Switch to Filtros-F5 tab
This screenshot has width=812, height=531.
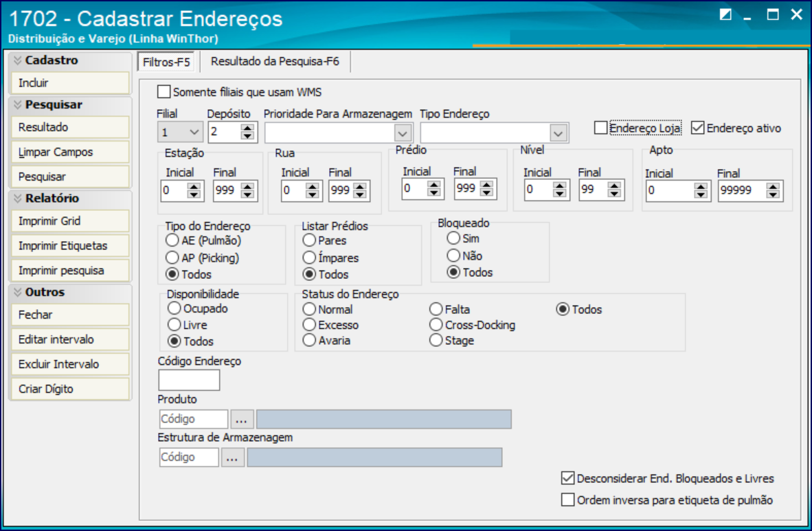pos(166,62)
